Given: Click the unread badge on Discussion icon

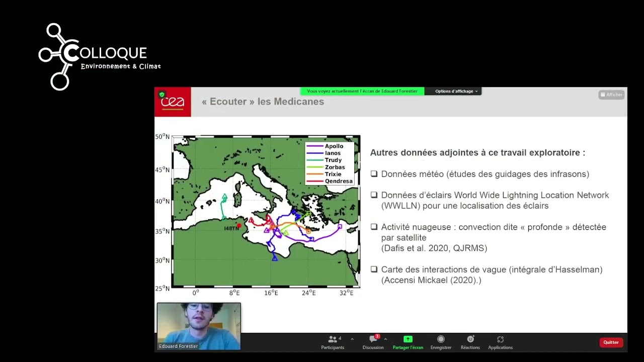Looking at the screenshot, I should (377, 336).
